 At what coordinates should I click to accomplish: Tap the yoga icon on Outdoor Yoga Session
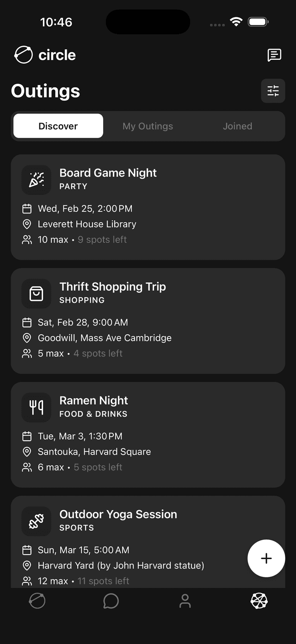click(36, 521)
